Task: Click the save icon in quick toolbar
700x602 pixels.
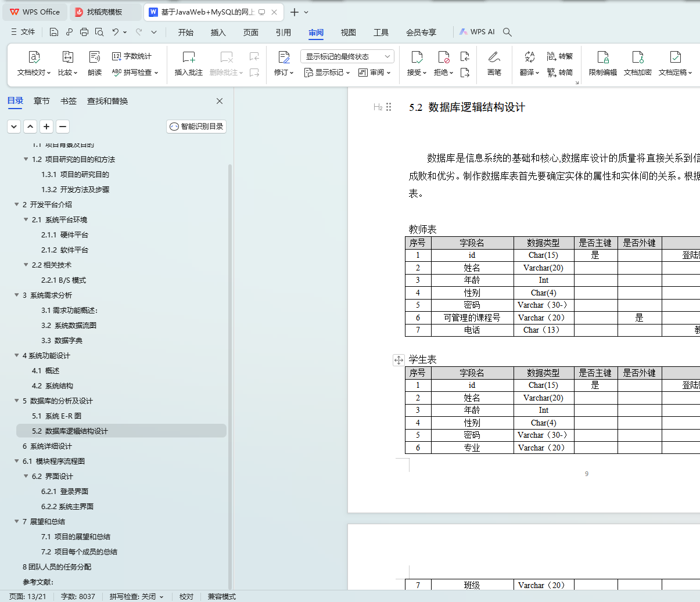Action: 54,32
